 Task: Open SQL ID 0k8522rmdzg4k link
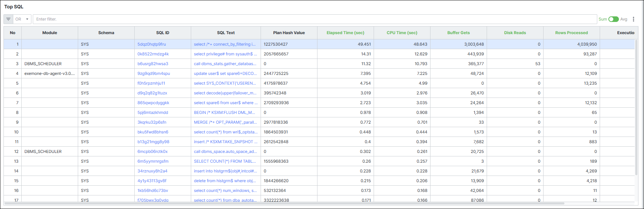tap(153, 54)
